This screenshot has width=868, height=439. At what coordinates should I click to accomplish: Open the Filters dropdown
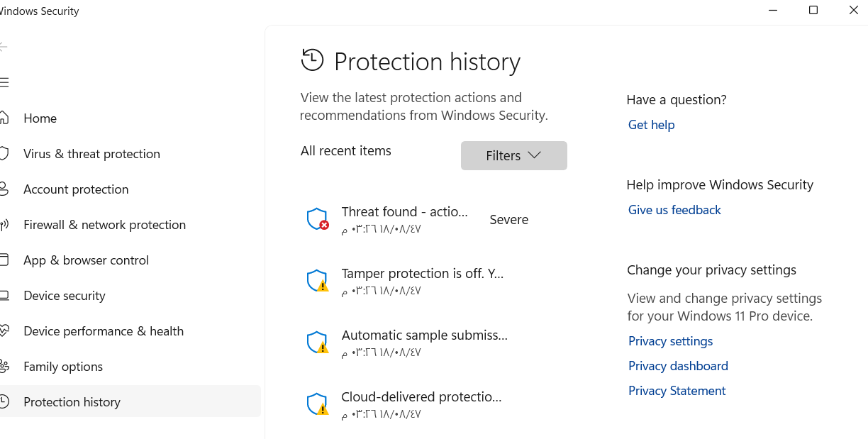513,155
